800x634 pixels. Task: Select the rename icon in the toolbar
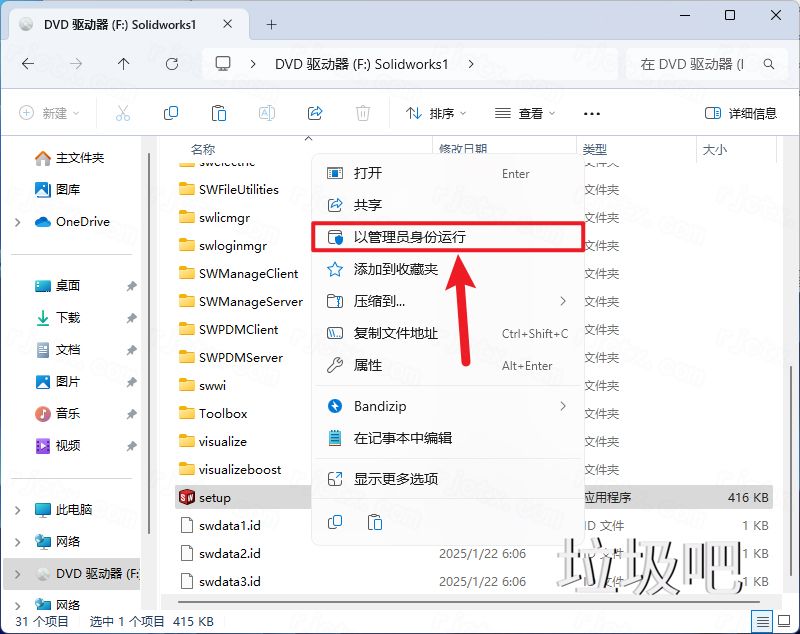pos(266,112)
